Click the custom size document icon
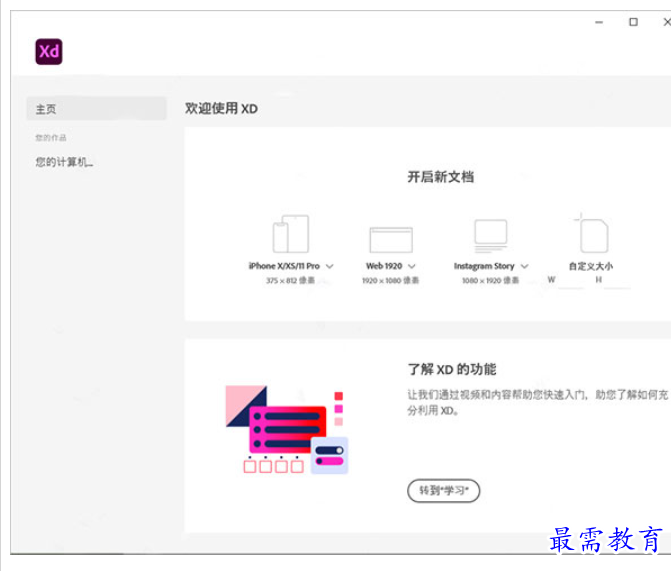Image resolution: width=671 pixels, height=571 pixels. 593,235
